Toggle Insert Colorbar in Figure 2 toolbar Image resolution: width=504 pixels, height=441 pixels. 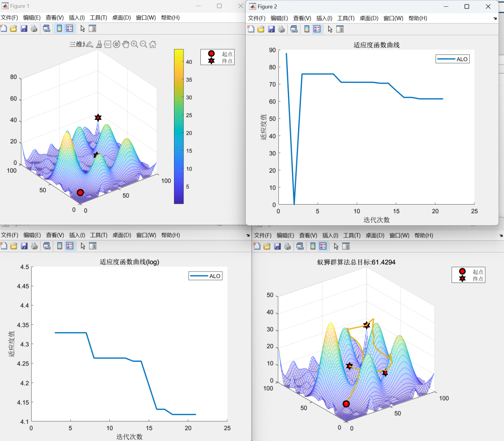307,29
